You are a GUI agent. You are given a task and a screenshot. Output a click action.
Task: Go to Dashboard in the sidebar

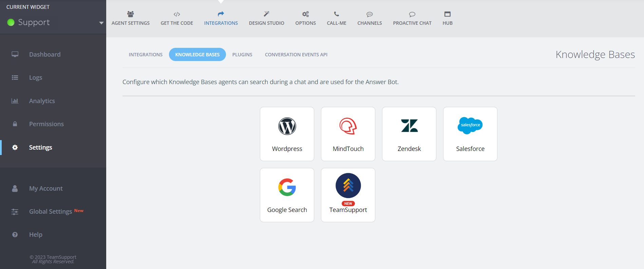(45, 55)
